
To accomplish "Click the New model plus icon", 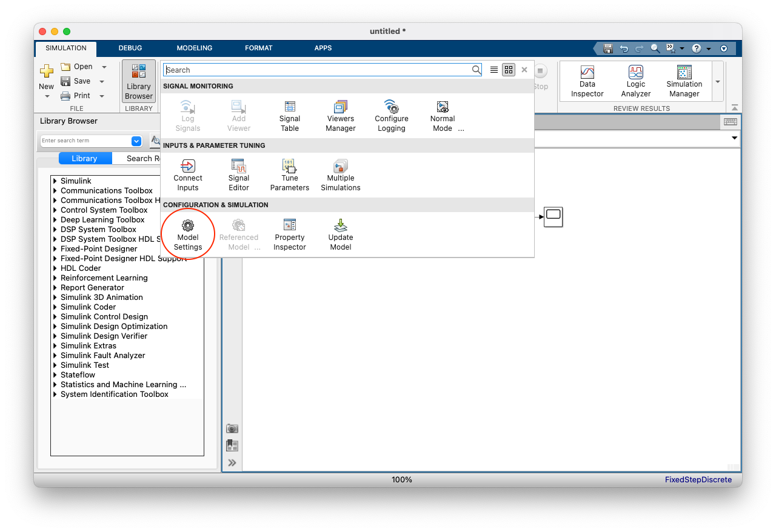I will [x=47, y=71].
